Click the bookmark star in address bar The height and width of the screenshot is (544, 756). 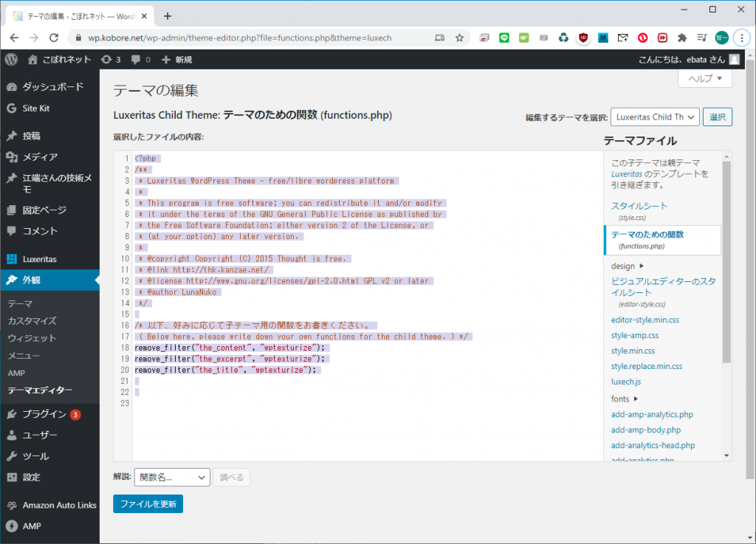(459, 37)
